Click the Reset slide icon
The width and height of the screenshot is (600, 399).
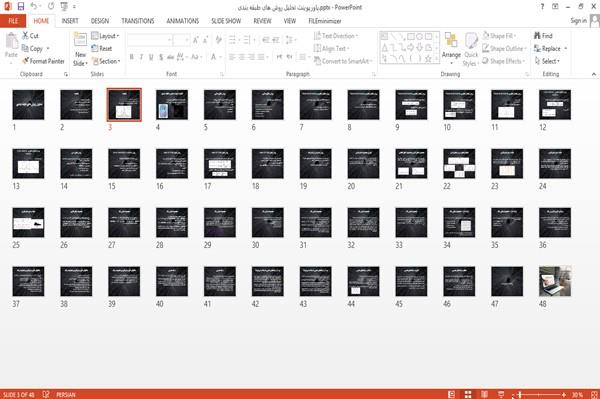click(x=95, y=48)
